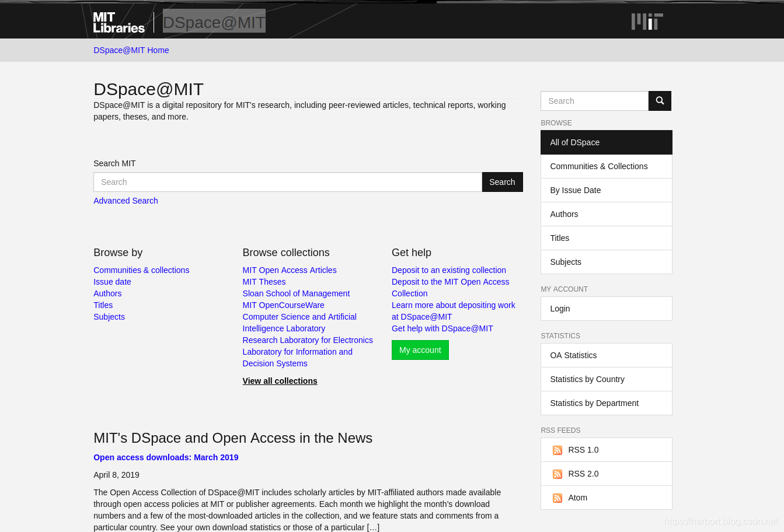Image resolution: width=784 pixels, height=532 pixels.
Task: Click the MIT logo in header
Action: point(647,22)
